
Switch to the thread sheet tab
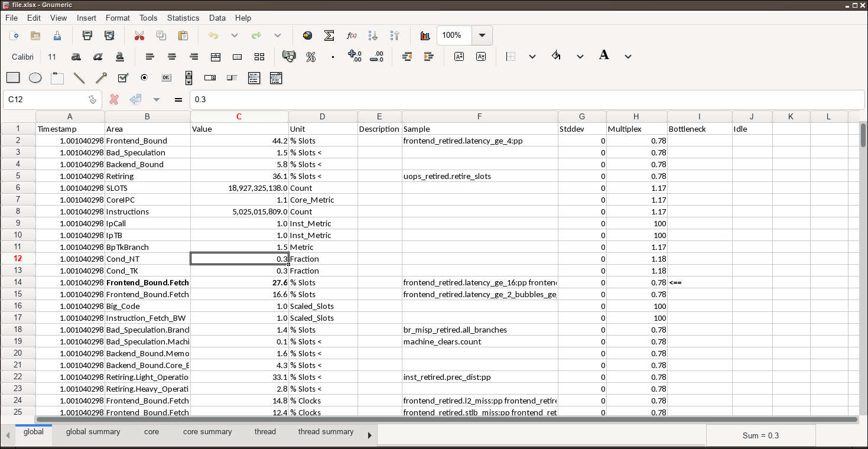pyautogui.click(x=265, y=432)
